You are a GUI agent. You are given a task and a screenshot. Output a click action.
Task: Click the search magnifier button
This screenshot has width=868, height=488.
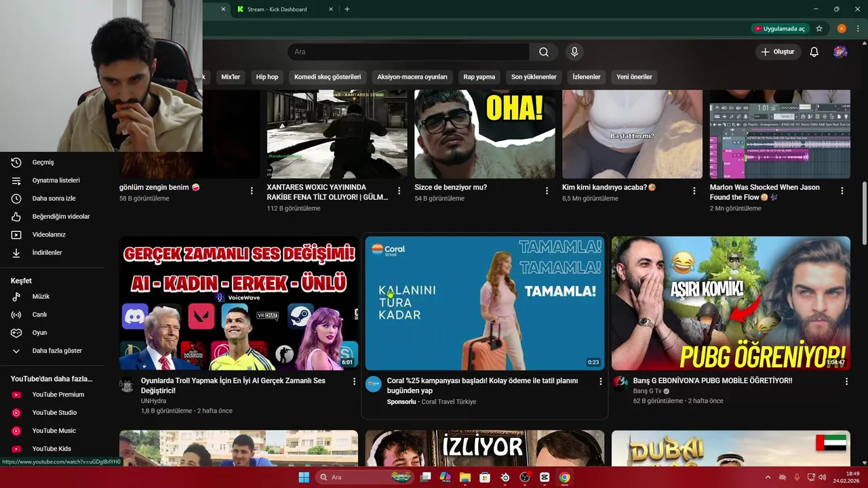click(x=544, y=52)
